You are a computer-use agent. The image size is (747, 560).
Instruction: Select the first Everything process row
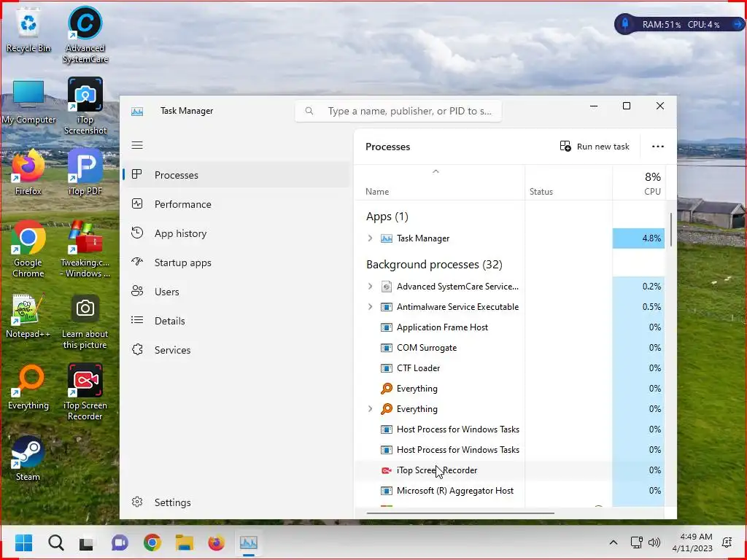click(510, 389)
